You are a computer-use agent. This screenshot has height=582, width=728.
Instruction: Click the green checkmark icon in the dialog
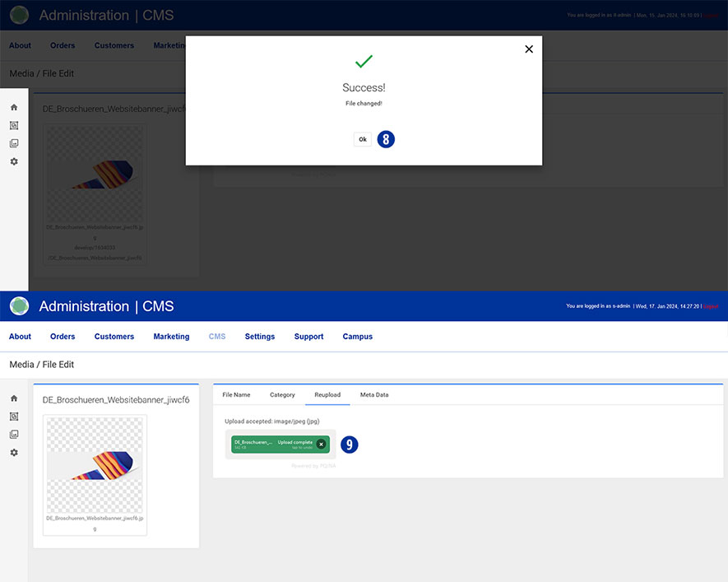point(364,62)
